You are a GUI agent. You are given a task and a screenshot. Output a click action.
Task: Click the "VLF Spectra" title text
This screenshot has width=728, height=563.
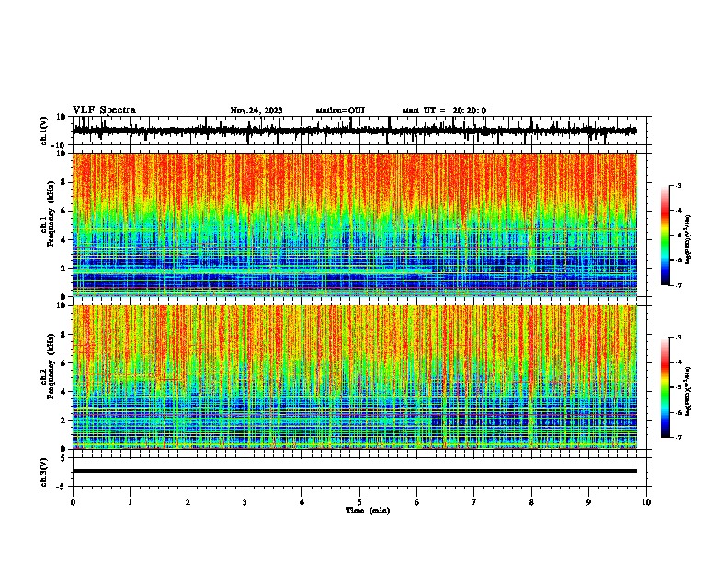pyautogui.click(x=104, y=110)
